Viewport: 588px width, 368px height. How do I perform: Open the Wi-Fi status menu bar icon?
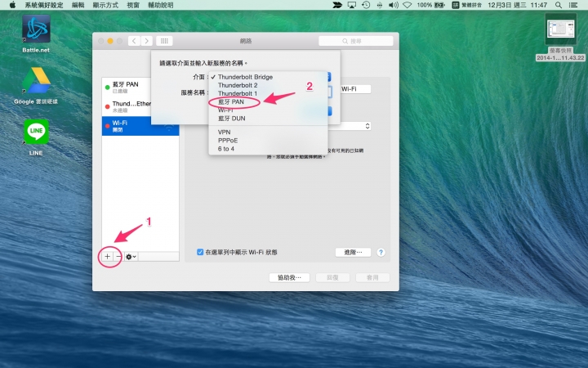(x=408, y=5)
